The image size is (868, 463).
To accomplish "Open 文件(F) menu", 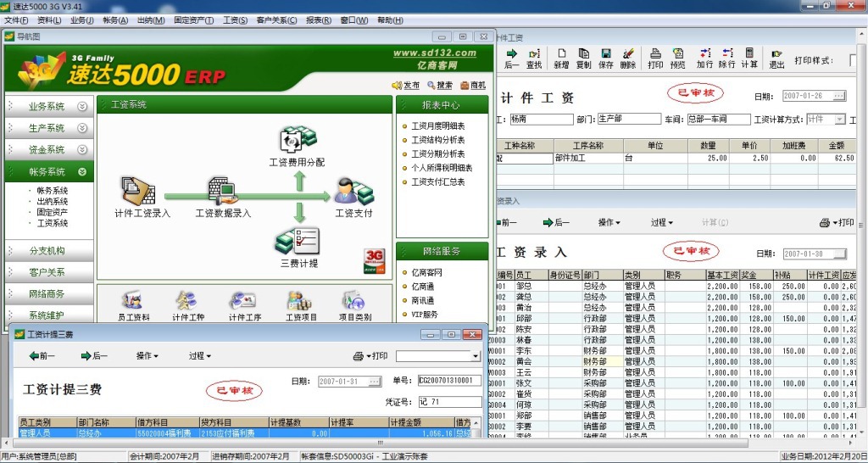I will [16, 20].
